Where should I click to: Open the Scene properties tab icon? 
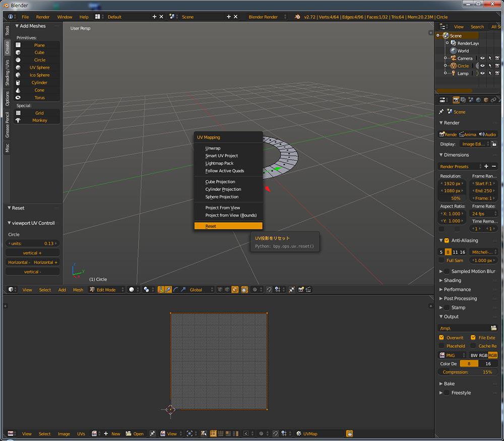coord(471,100)
